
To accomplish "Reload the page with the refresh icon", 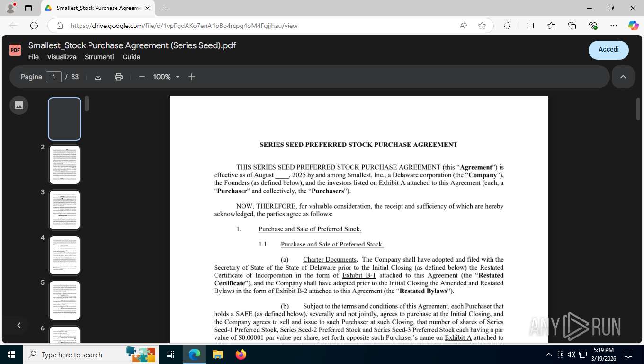I will pos(34,26).
